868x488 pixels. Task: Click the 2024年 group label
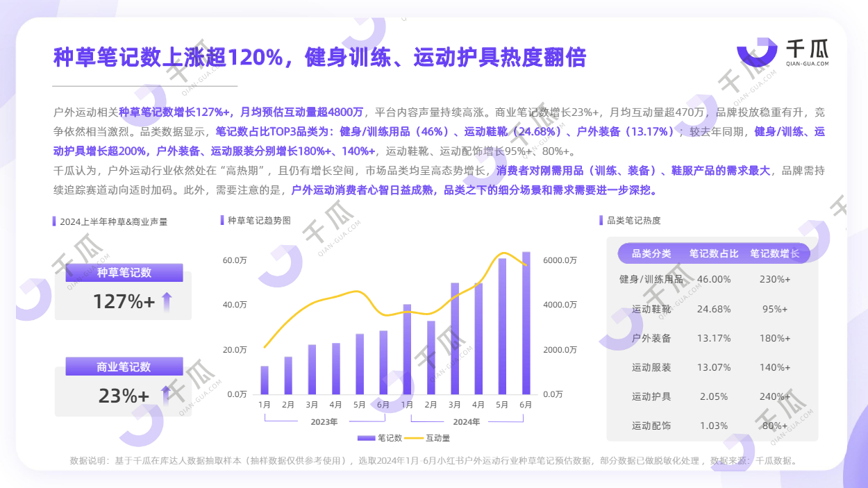click(x=467, y=421)
